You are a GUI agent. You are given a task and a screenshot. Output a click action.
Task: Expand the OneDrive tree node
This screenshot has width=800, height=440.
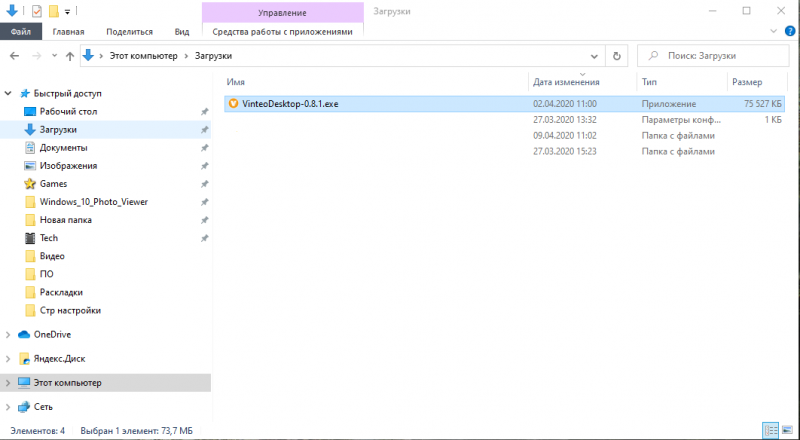click(8, 335)
